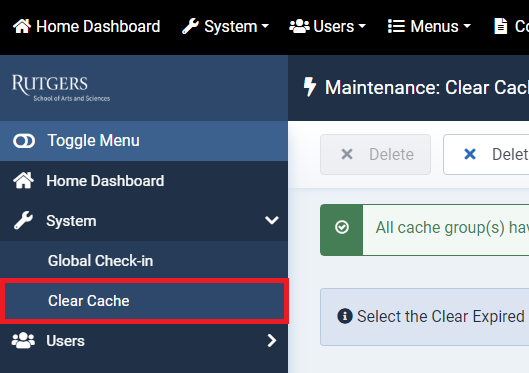529x373 pixels.
Task: Click the info circle icon
Action: tap(345, 316)
